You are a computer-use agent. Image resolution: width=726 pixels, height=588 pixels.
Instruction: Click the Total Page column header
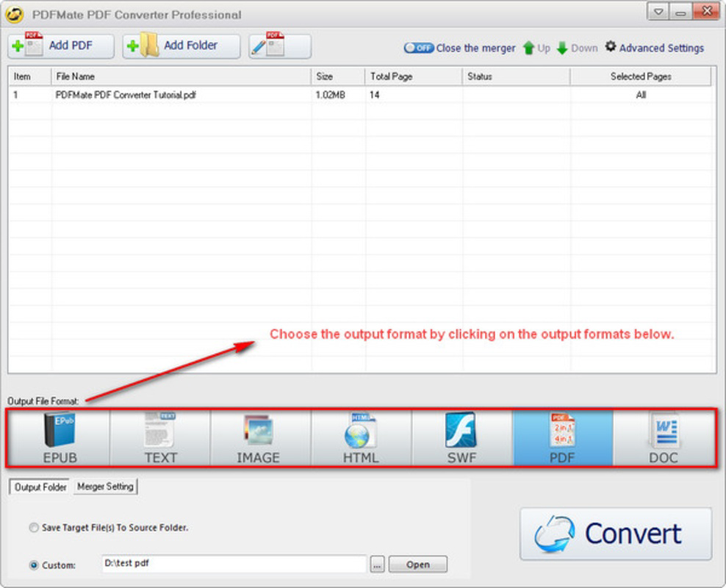click(x=414, y=76)
